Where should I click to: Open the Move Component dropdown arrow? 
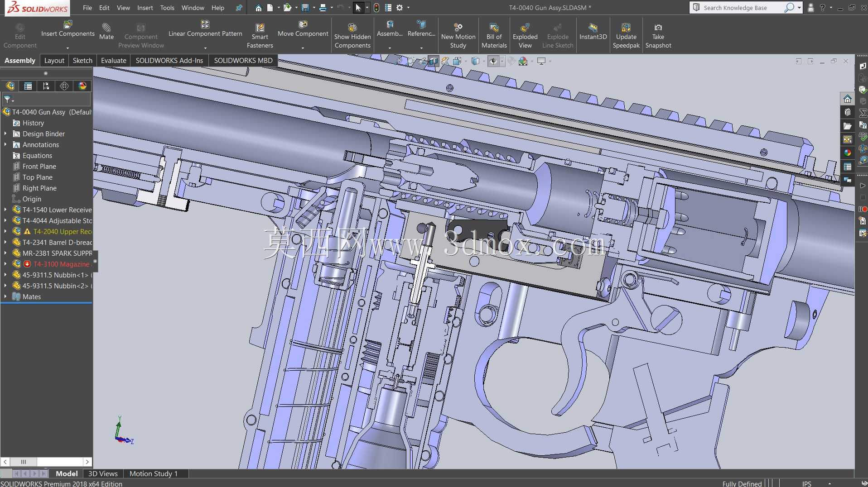[303, 48]
